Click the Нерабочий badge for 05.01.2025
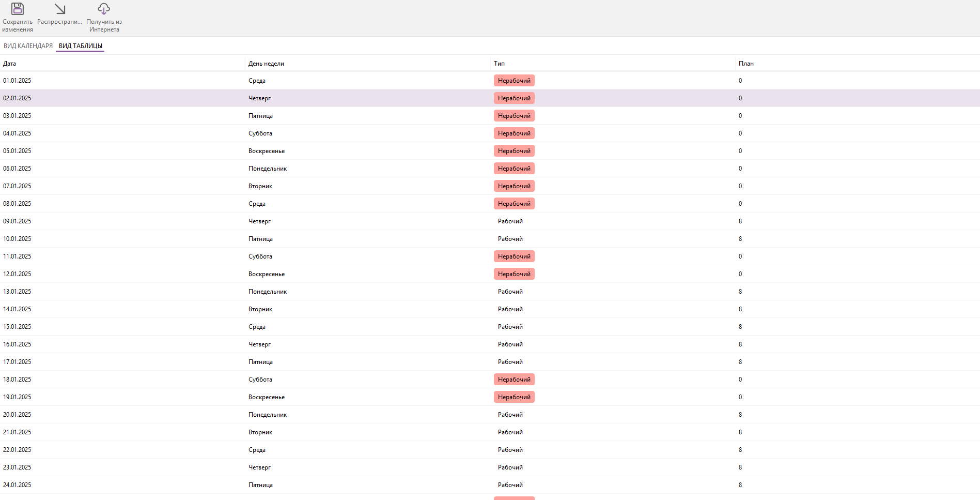 tap(514, 151)
